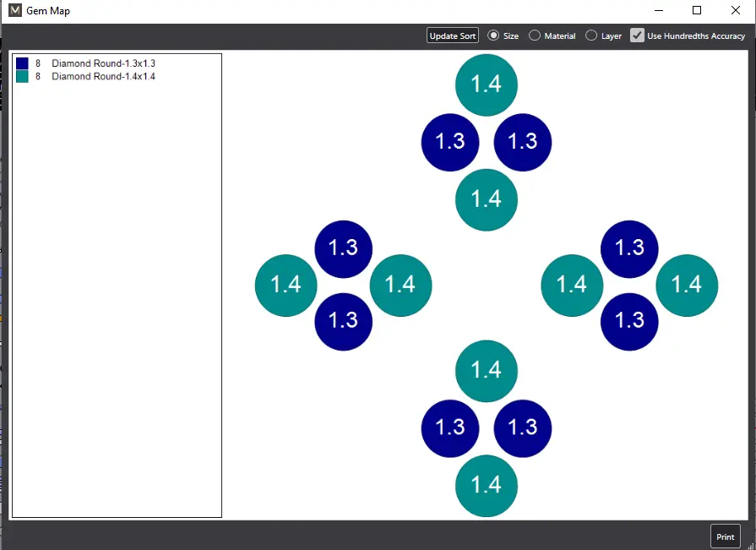Click the leftmost teal 1.4 gem of the left cluster
The width and height of the screenshot is (756, 550).
[286, 286]
